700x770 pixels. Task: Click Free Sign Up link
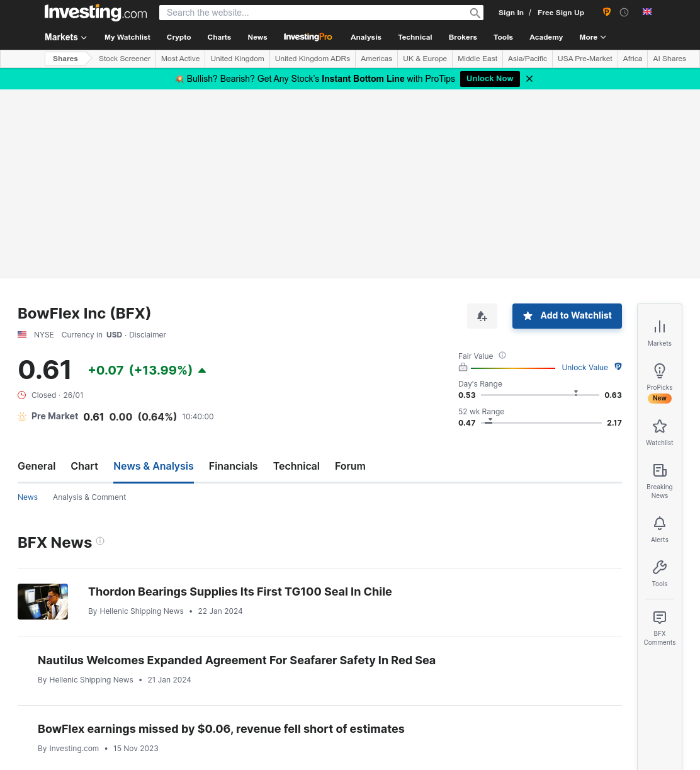coord(561,13)
